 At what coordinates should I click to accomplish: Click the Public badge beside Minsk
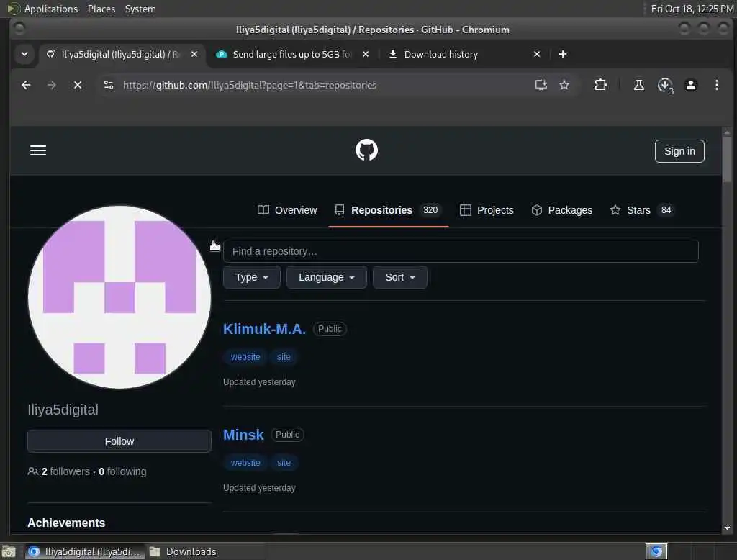[287, 435]
